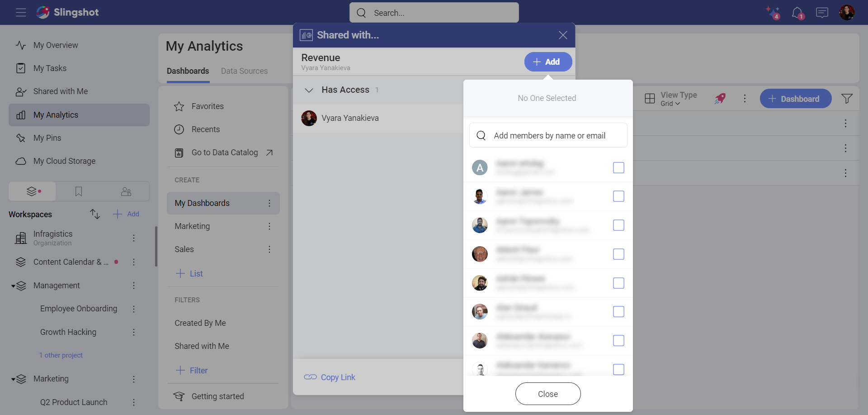Open My Tasks in sidebar
The image size is (868, 415).
tap(79, 68)
